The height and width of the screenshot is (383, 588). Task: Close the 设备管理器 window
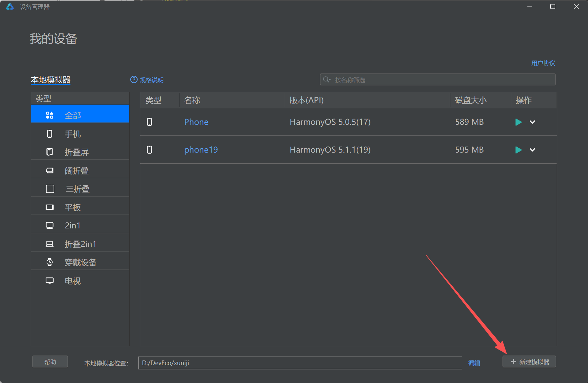pyautogui.click(x=576, y=7)
